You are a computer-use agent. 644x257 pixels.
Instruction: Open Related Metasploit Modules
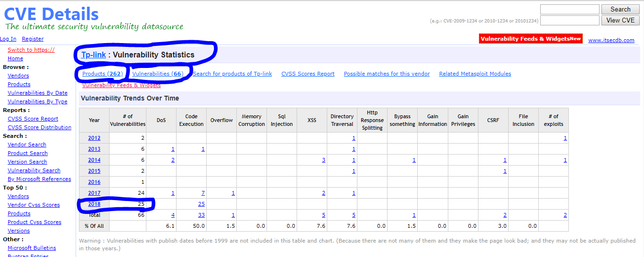[475, 74]
